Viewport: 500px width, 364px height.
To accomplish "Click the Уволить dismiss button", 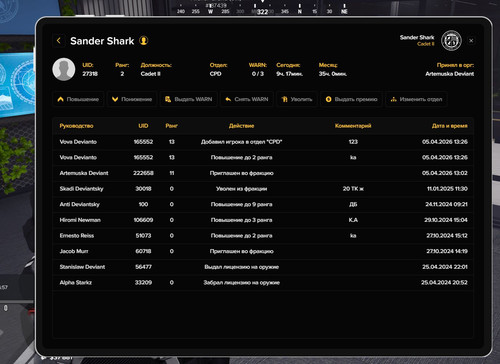I will tap(297, 99).
